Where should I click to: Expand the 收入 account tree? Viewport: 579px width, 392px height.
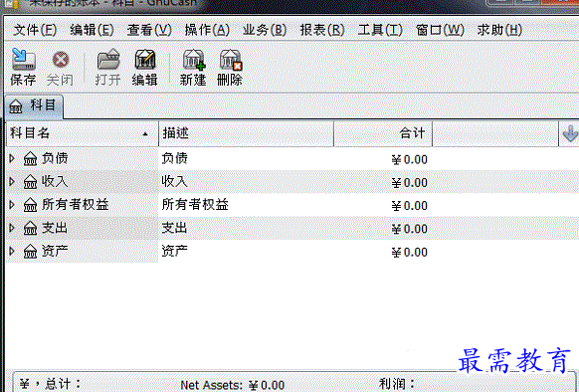12,181
